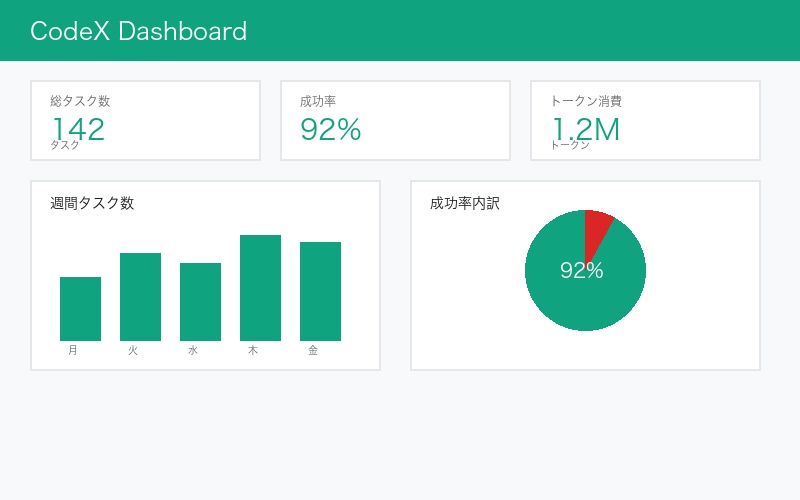This screenshot has width=800, height=500.
Task: Click the 1.2M token usage value
Action: click(586, 129)
